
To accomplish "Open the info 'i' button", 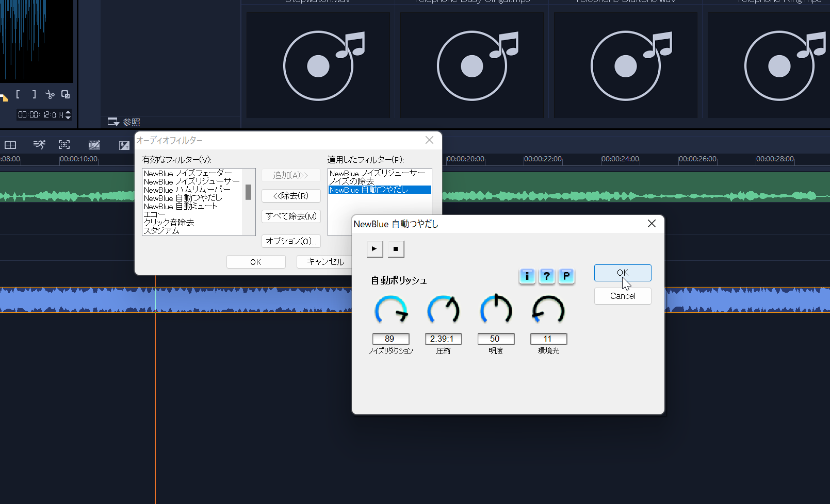I will [x=527, y=276].
